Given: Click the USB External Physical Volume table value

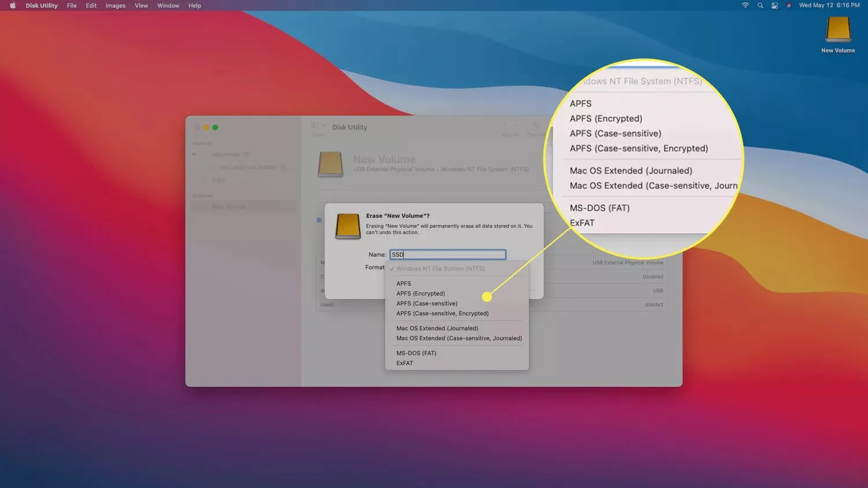Looking at the screenshot, I should click(x=628, y=263).
